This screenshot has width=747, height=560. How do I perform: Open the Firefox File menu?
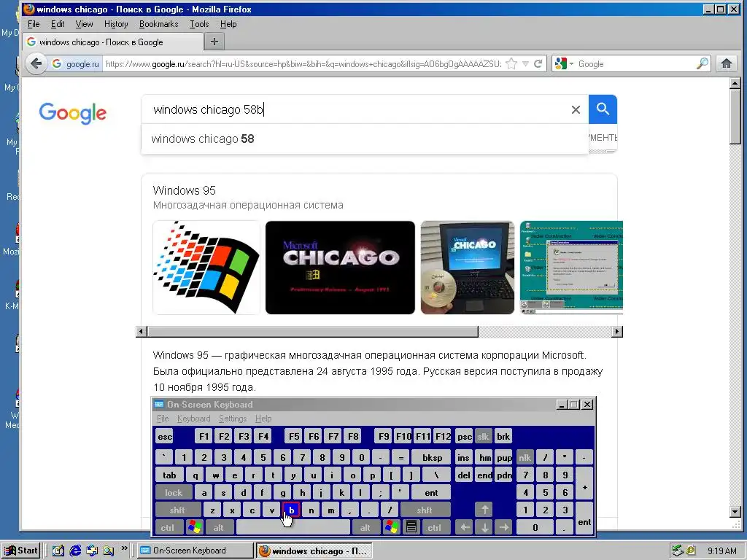34,24
